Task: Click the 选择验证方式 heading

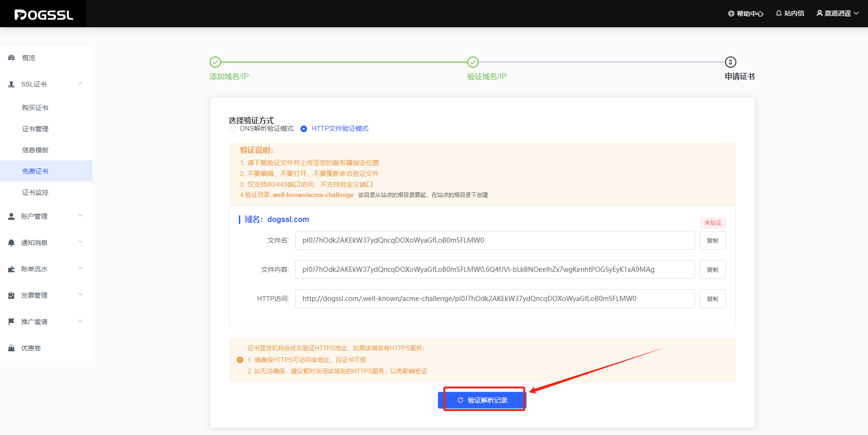Action: click(251, 120)
